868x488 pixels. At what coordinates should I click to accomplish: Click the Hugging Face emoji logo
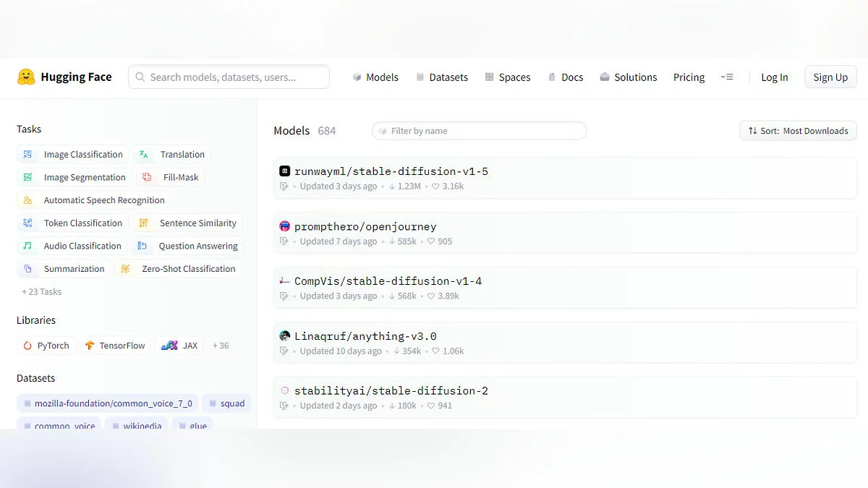click(26, 77)
